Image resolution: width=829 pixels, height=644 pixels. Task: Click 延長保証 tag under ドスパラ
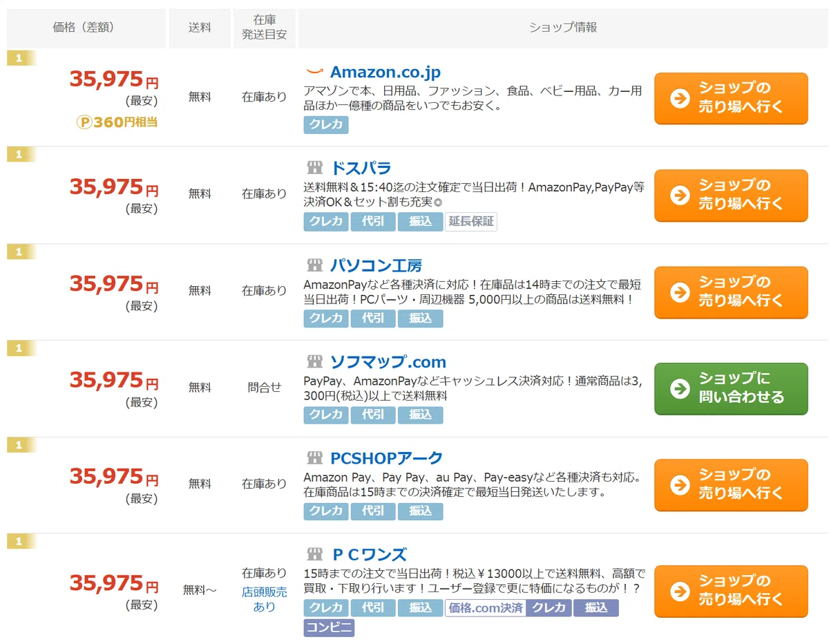coord(471,222)
